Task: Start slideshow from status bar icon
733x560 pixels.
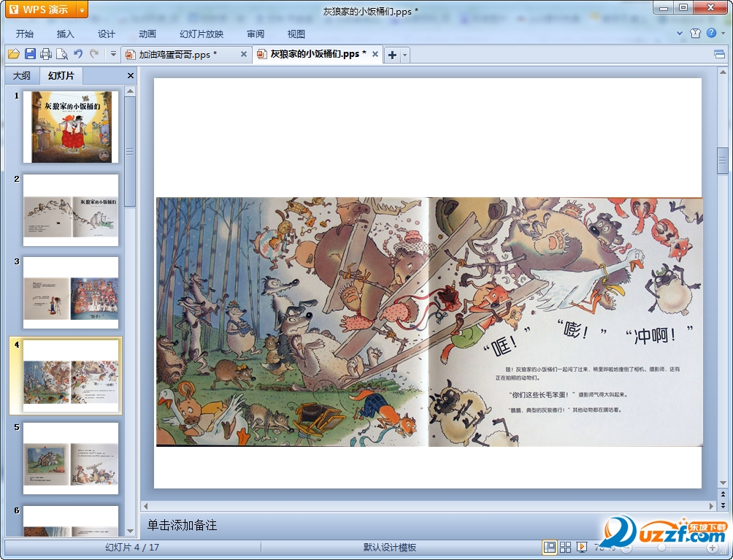Action: click(582, 547)
